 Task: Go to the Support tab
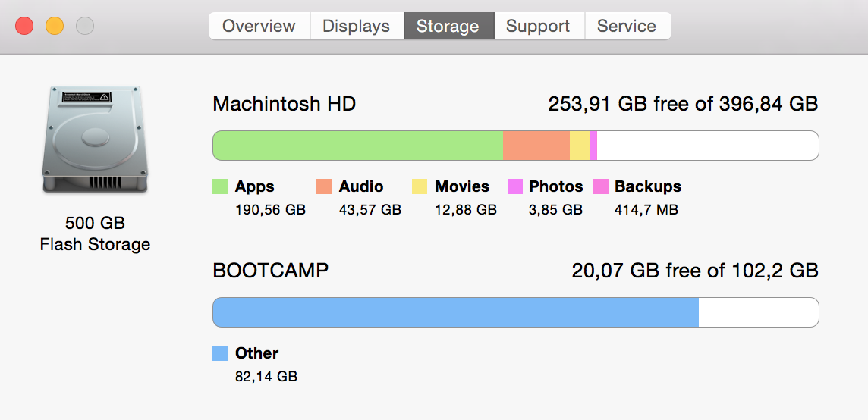click(539, 26)
